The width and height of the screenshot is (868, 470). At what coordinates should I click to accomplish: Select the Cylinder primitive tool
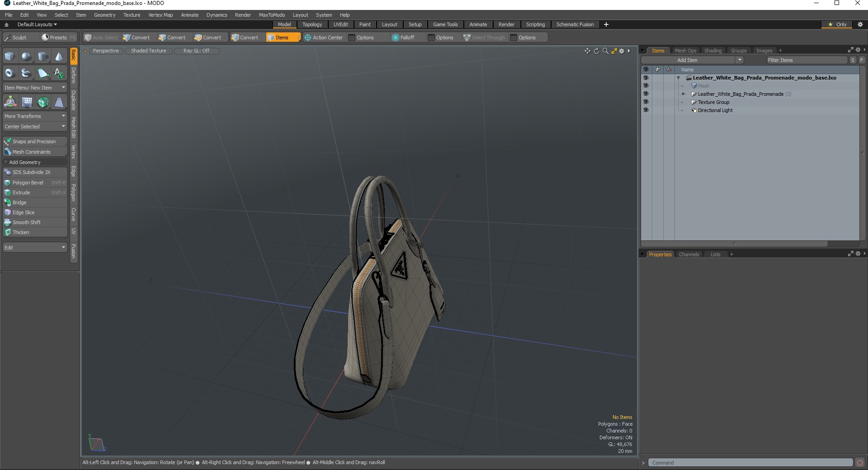point(42,56)
